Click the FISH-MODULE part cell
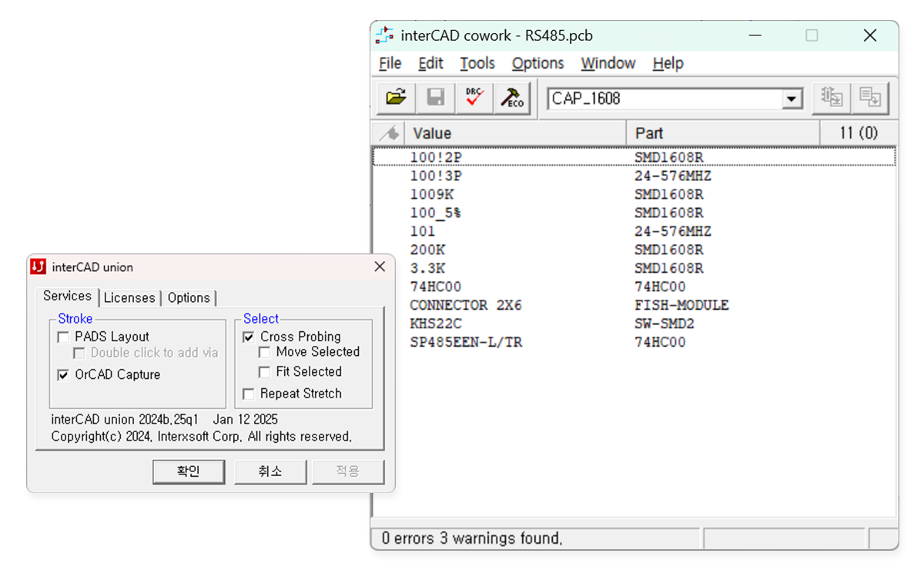 click(681, 305)
